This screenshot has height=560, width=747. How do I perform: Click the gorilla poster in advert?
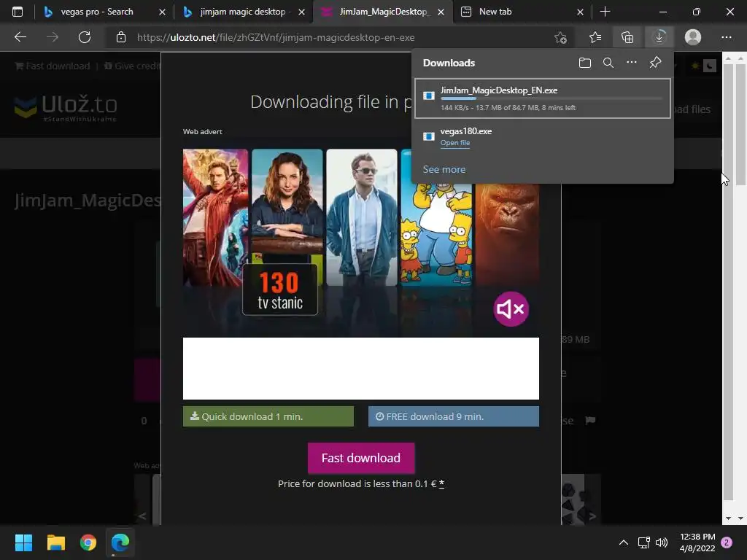(x=508, y=234)
